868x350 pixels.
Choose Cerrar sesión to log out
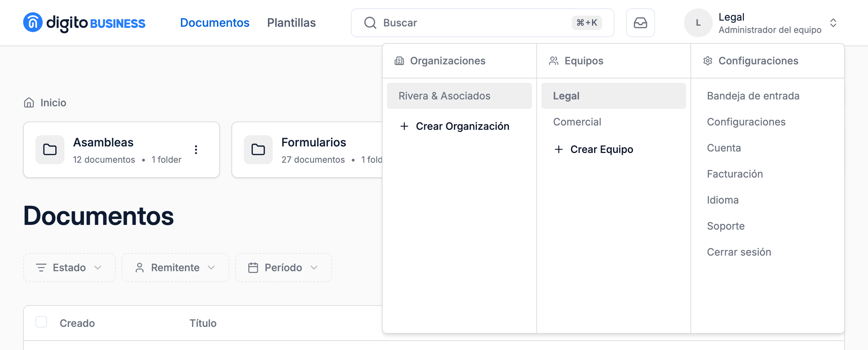pyautogui.click(x=739, y=252)
